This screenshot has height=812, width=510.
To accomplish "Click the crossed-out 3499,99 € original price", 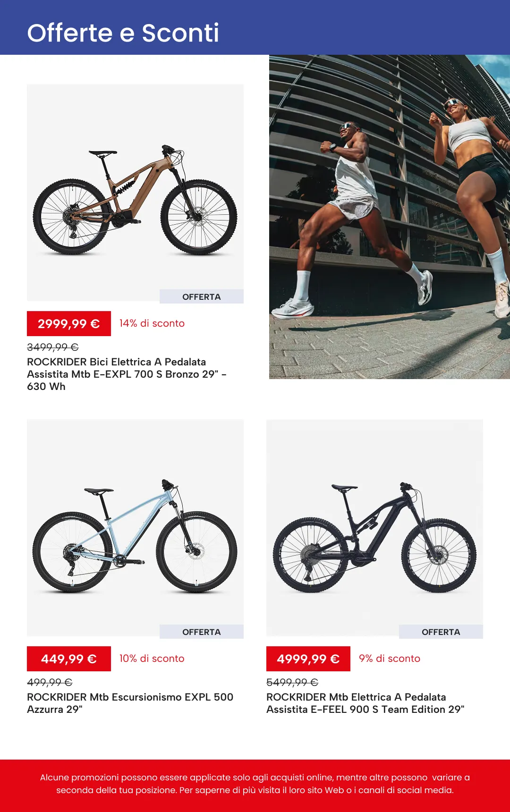I will [x=53, y=347].
